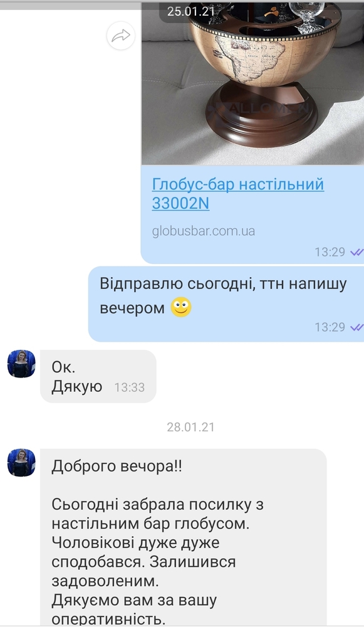Screen dimensions: 364x627
Task: Tap the 13:29 timestamp under globusbar link
Action: click(x=330, y=252)
